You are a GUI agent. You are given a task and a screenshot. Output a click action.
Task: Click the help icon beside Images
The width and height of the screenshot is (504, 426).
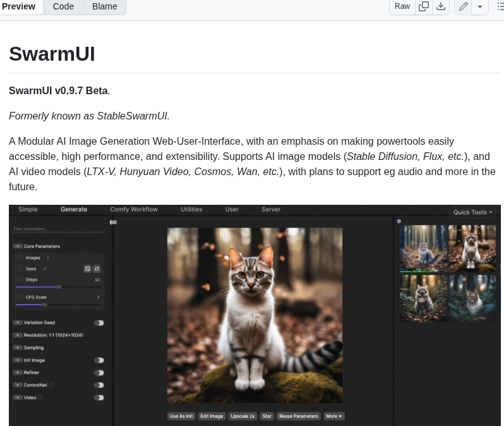[20, 258]
